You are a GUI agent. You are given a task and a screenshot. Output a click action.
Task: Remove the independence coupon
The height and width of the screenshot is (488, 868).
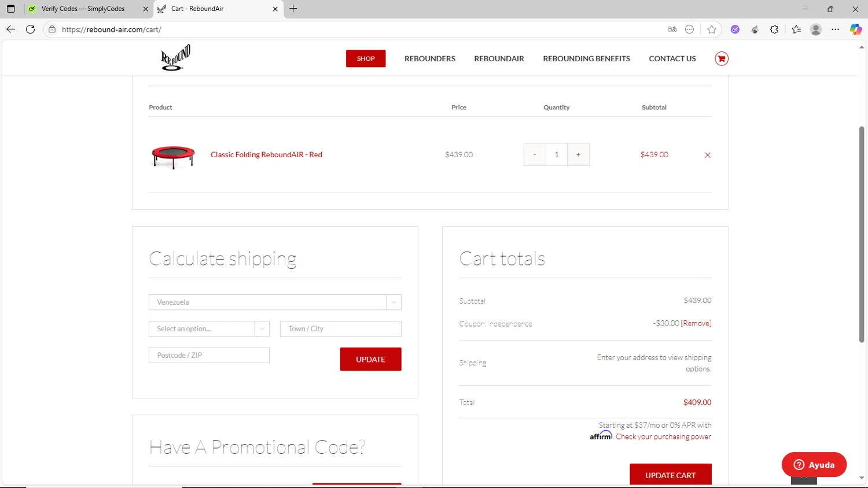click(x=696, y=323)
